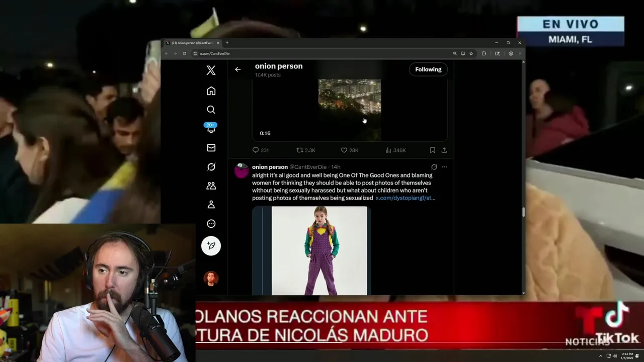This screenshot has width=644, height=362.
Task: Open Chrome three-dot menu
Action: tap(520, 53)
